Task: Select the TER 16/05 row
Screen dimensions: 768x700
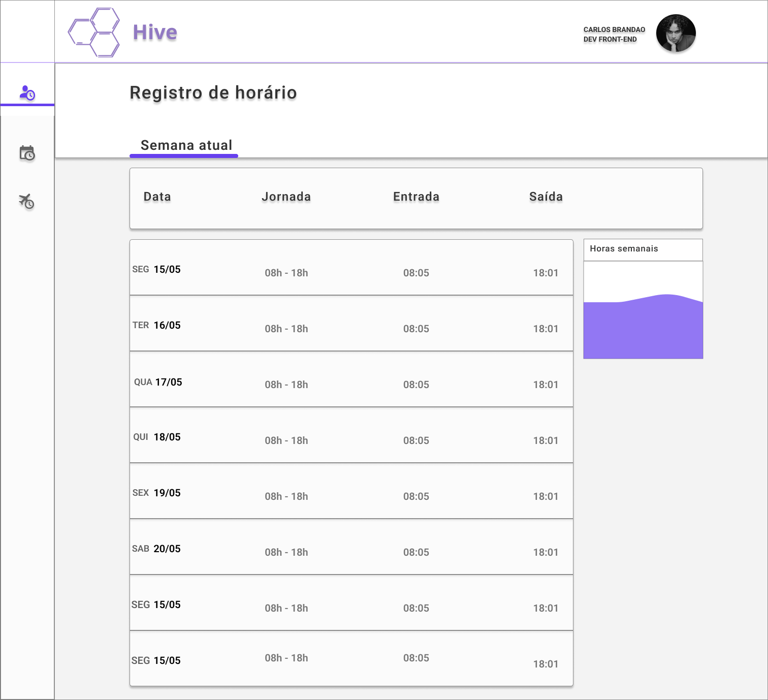Action: (x=351, y=323)
